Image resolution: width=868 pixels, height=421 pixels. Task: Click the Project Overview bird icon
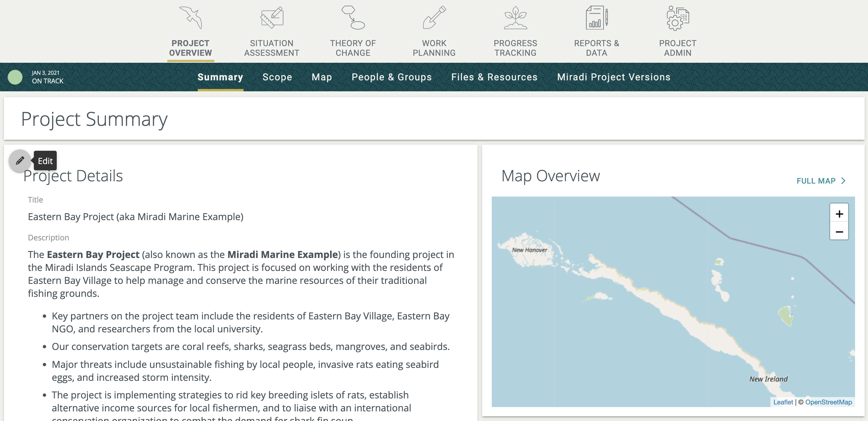(191, 18)
